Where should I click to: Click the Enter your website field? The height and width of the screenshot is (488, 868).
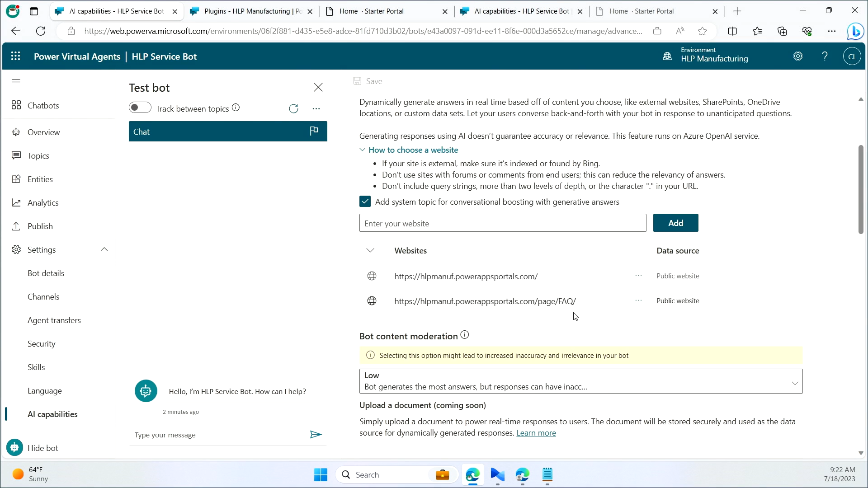click(502, 223)
